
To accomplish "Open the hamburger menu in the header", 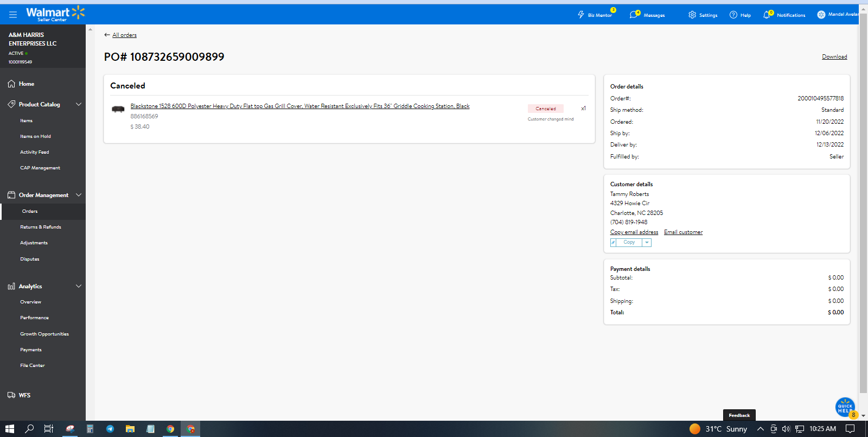I will [x=13, y=15].
